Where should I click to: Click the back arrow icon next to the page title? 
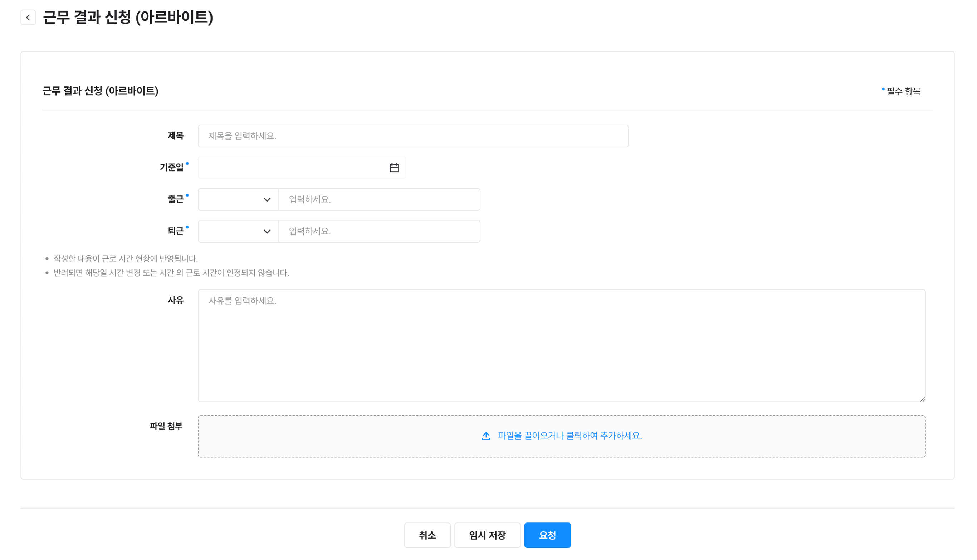[x=28, y=17]
